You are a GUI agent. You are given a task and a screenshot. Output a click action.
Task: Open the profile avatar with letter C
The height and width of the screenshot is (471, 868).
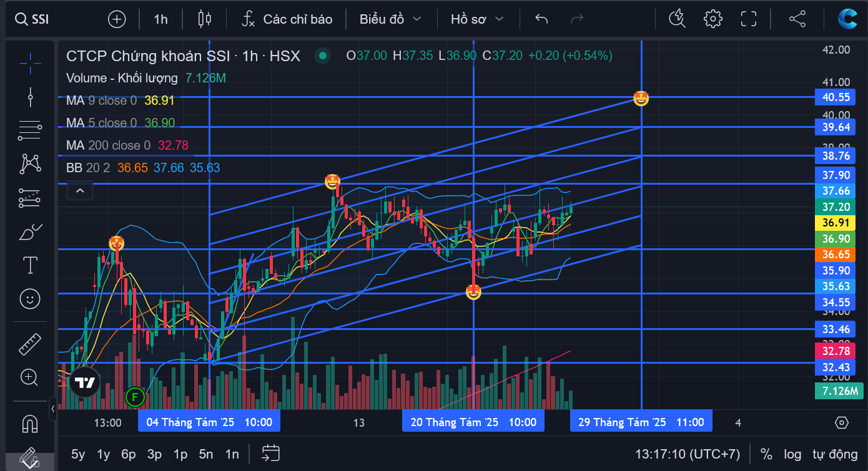(848, 19)
